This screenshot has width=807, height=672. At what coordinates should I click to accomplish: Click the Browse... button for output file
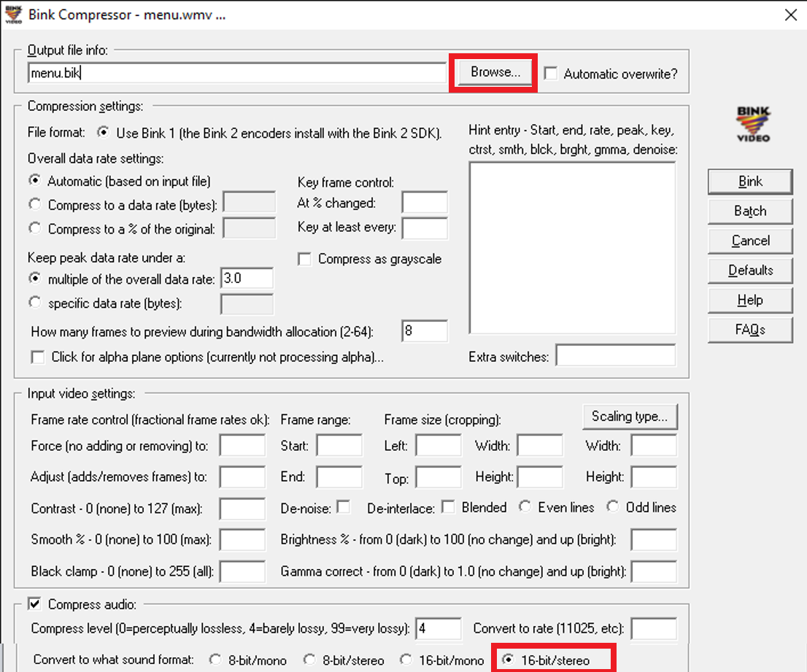(x=495, y=72)
